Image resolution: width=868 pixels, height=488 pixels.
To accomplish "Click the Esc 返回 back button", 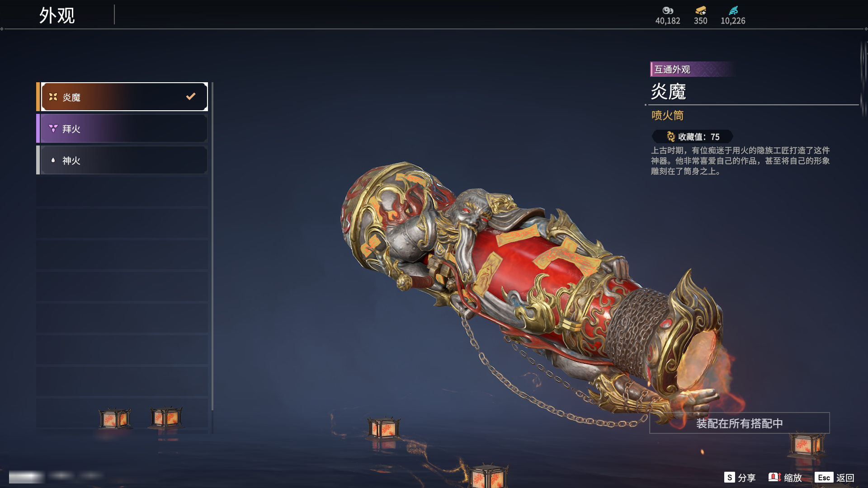I will click(x=835, y=477).
